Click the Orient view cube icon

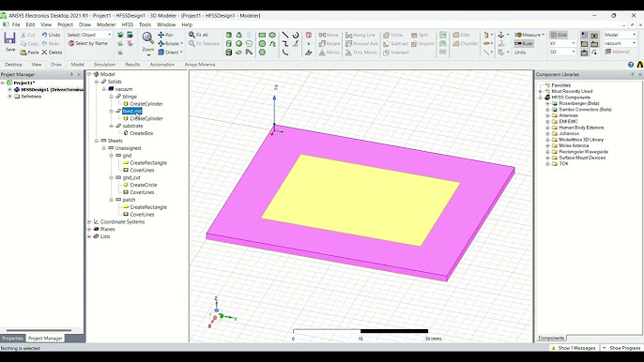click(161, 53)
